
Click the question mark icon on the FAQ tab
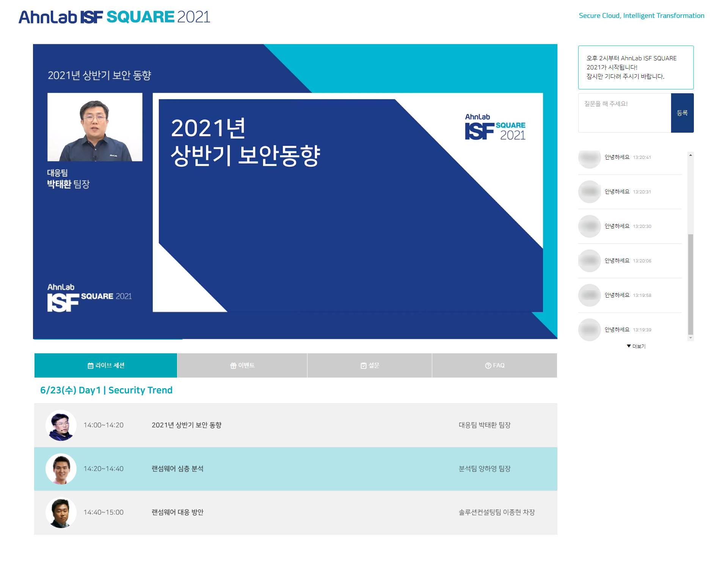[x=488, y=366]
